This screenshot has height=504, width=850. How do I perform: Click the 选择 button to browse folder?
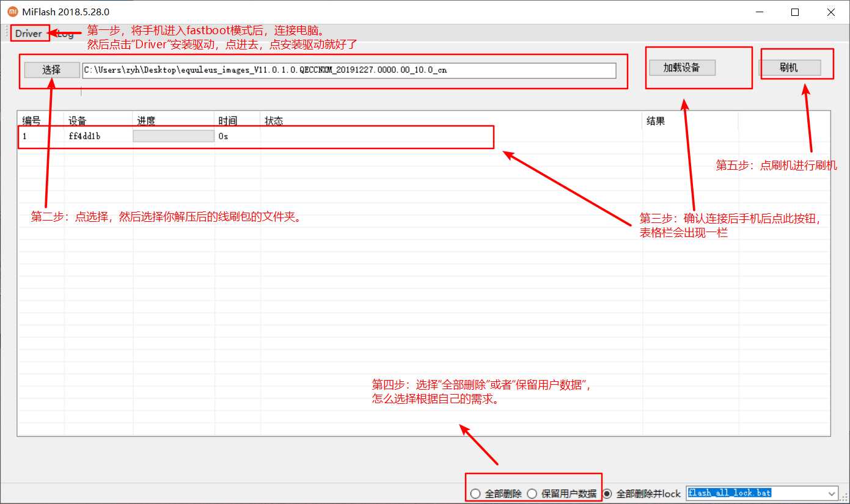(51, 70)
